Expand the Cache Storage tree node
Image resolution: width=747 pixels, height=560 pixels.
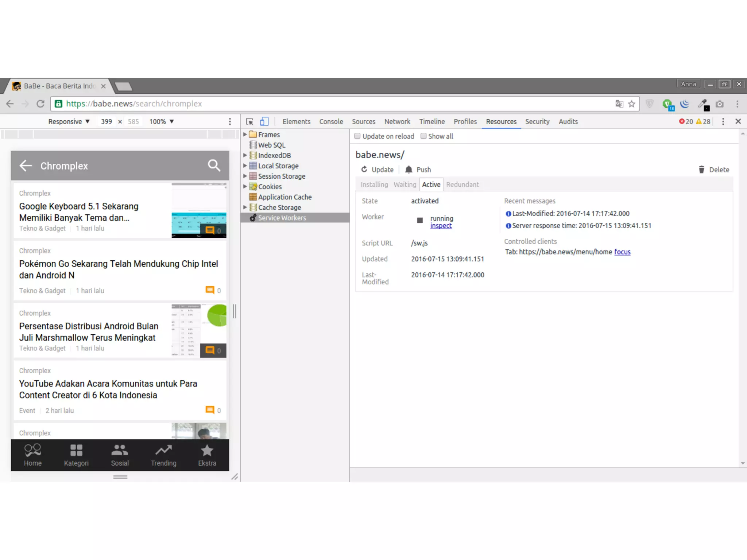(245, 207)
